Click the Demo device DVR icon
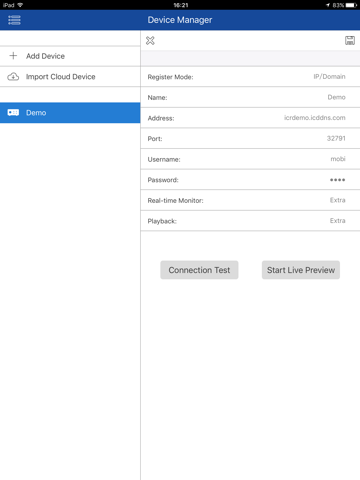 [x=13, y=112]
